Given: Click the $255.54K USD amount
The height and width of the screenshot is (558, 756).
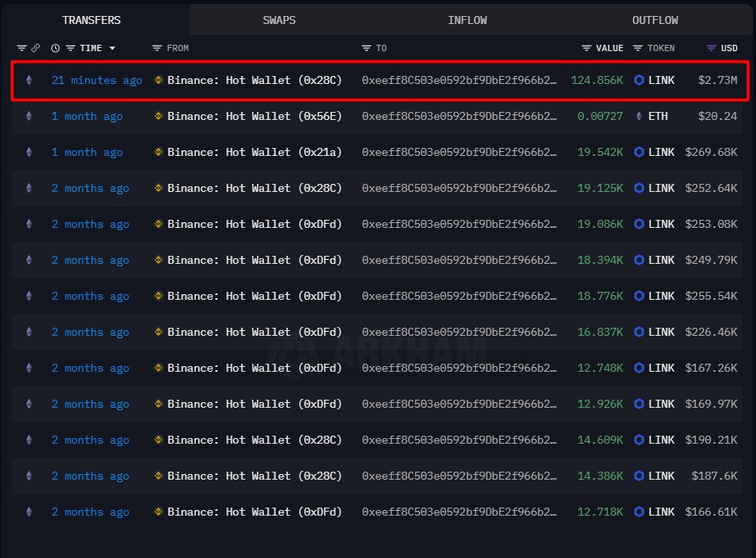Looking at the screenshot, I should [x=711, y=296].
